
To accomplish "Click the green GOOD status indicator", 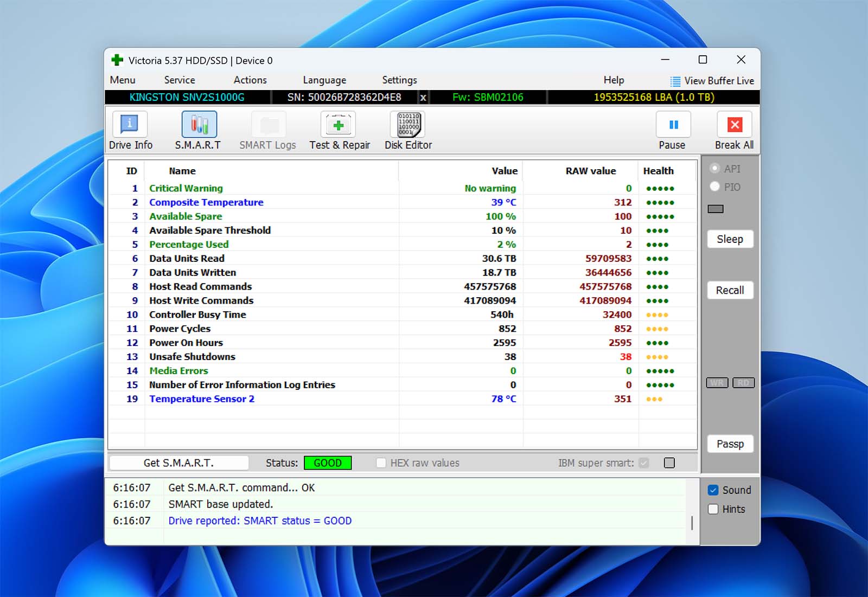I will 328,463.
